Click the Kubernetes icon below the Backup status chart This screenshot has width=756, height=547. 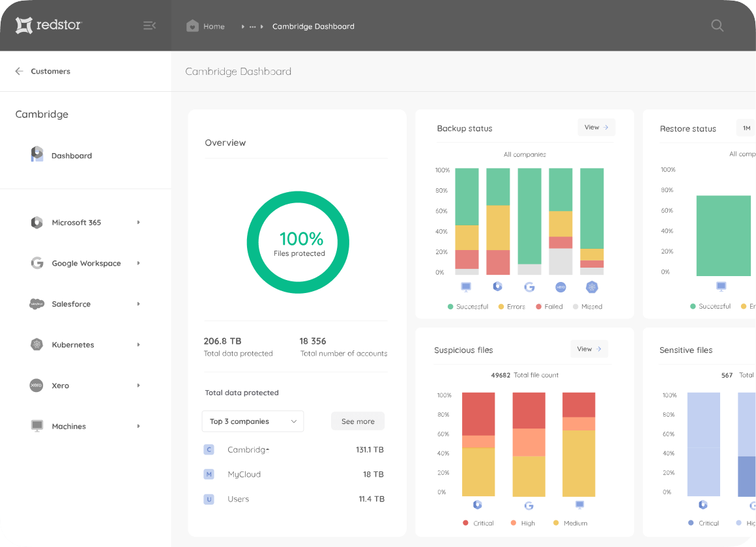(592, 287)
